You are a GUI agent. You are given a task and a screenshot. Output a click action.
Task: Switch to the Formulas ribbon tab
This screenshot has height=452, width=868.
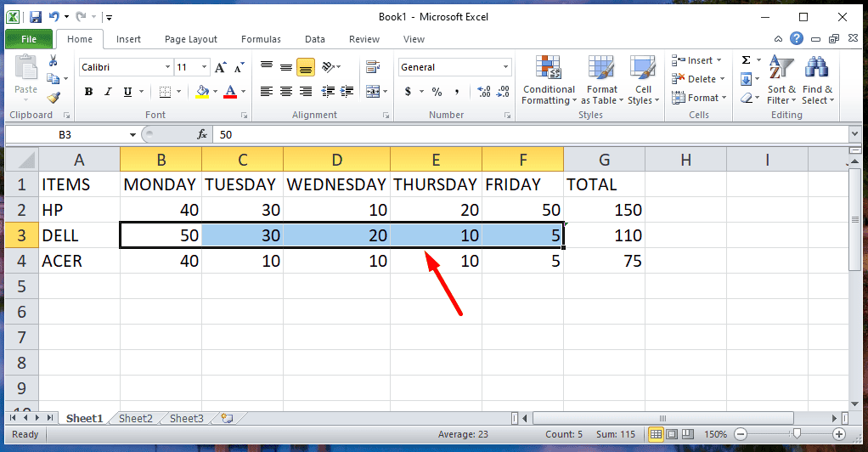(x=260, y=39)
